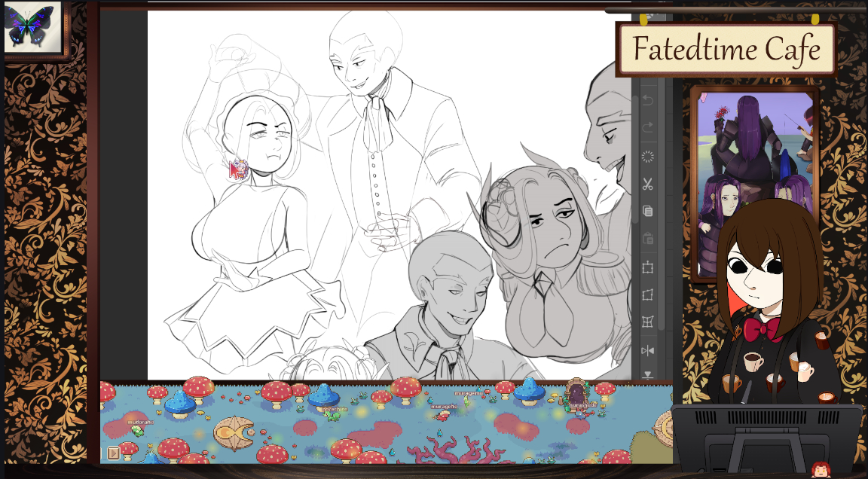Image resolution: width=868 pixels, height=479 pixels.
Task: Select the Cut scissors icon
Action: click(x=647, y=185)
